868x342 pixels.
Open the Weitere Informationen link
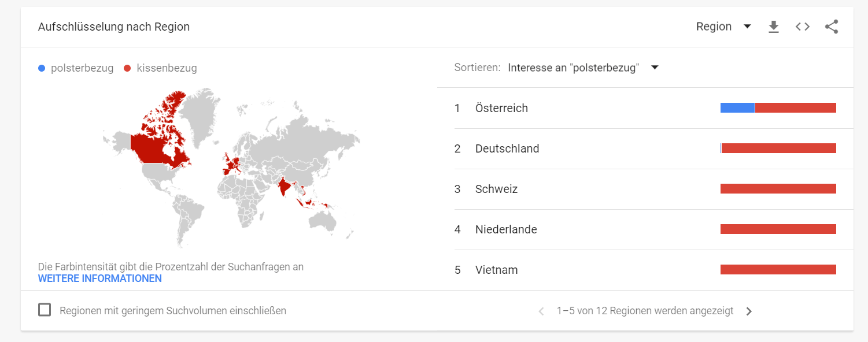click(x=100, y=278)
